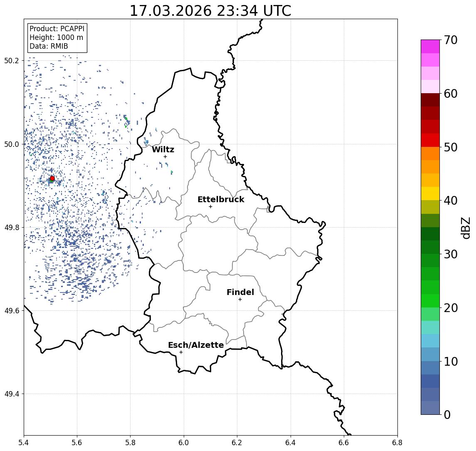Click the colorbar tick label 20
476x451 pixels.
tap(451, 307)
